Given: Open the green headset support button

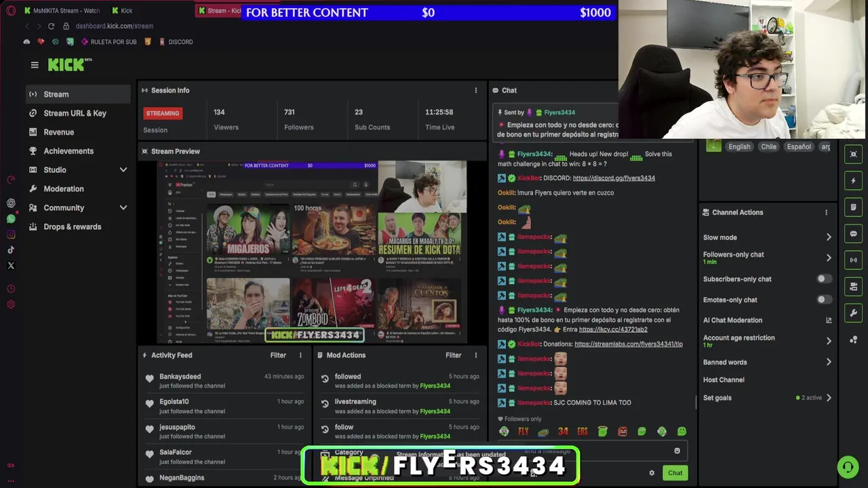Looking at the screenshot, I should [x=847, y=467].
